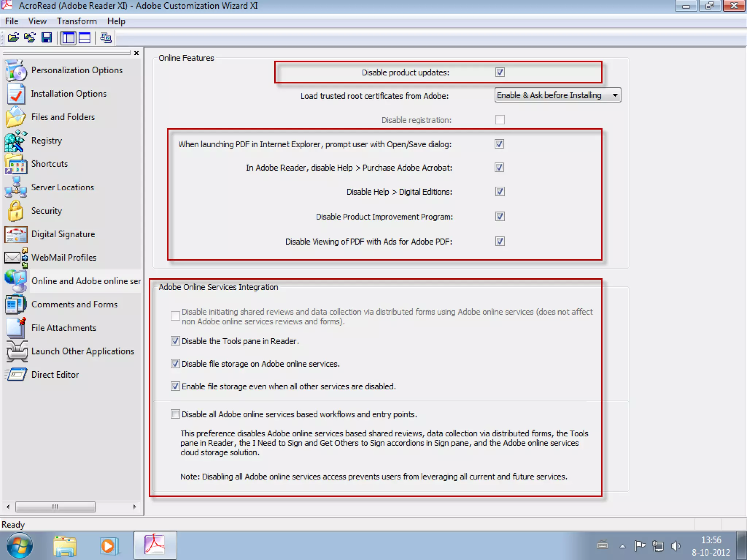Screen dimensions: 747x560
Task: Click the second open folder toolbar icon
Action: [x=30, y=38]
